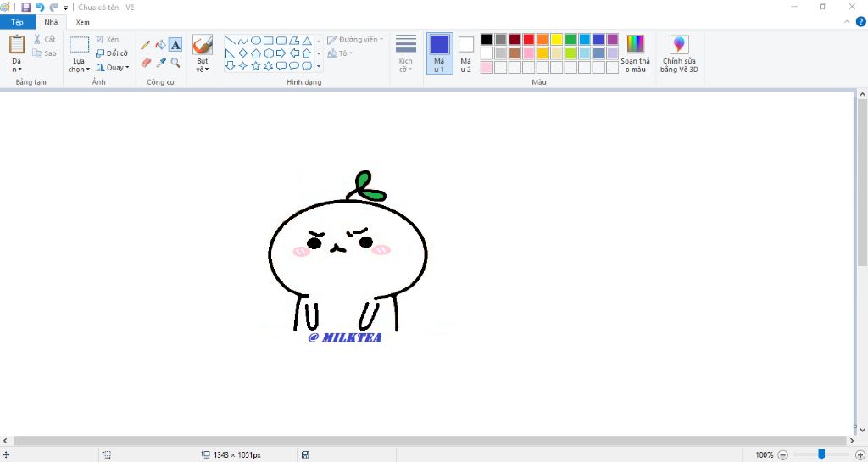The height and width of the screenshot is (462, 868).
Task: Select the Magnifier tool
Action: [x=175, y=63]
